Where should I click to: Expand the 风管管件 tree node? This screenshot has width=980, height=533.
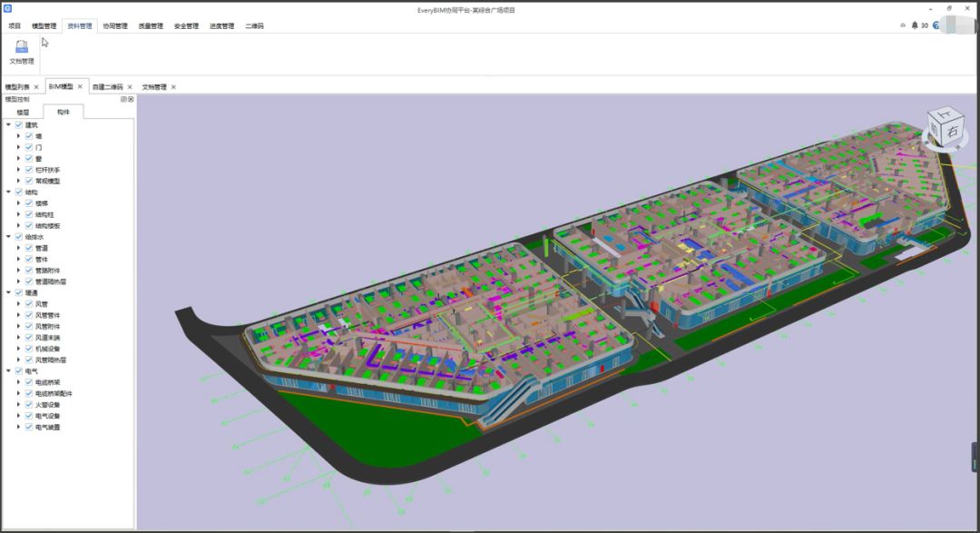click(x=19, y=315)
